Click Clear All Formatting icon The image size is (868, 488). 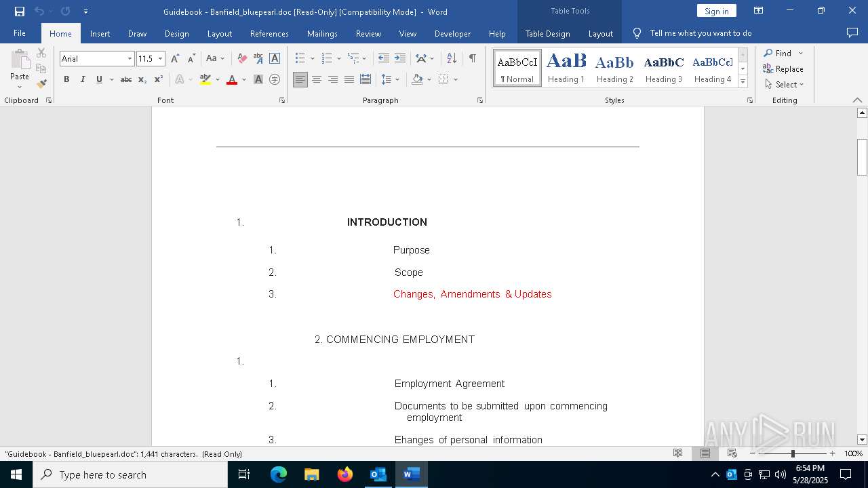point(242,59)
